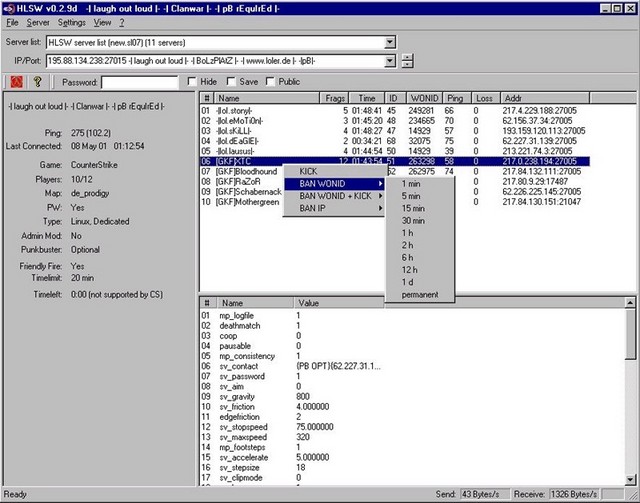640x503 pixels.
Task: Select player row -|lol.stony|-
Action: click(x=394, y=111)
